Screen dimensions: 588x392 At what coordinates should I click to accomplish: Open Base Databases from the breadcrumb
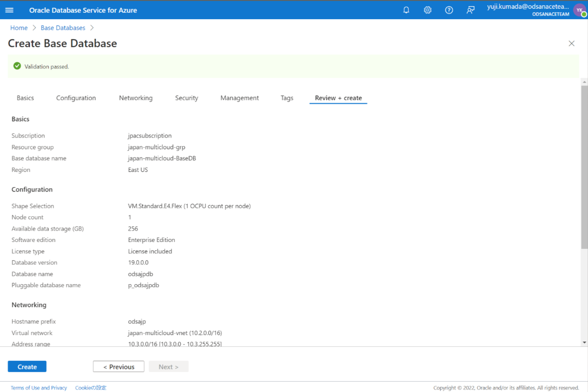63,27
